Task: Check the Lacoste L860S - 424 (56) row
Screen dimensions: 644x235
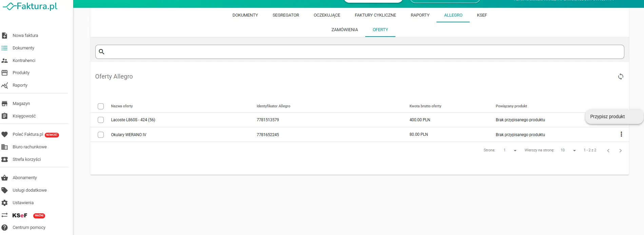Action: click(x=101, y=120)
